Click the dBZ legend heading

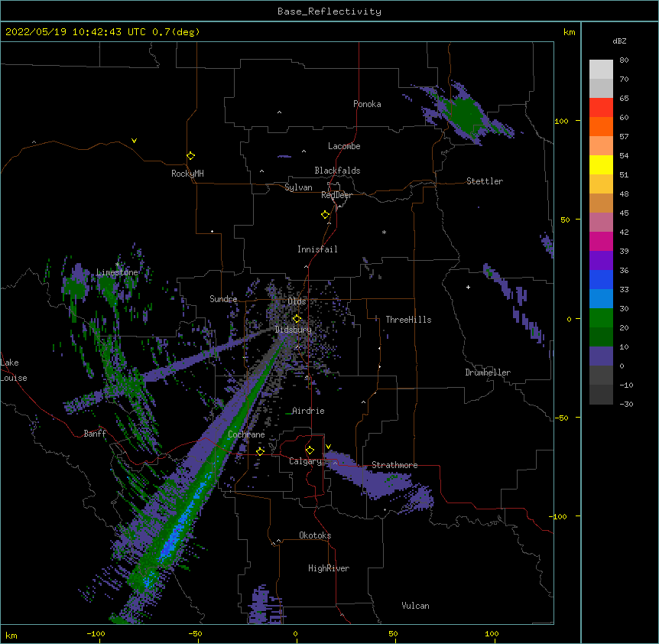click(619, 41)
